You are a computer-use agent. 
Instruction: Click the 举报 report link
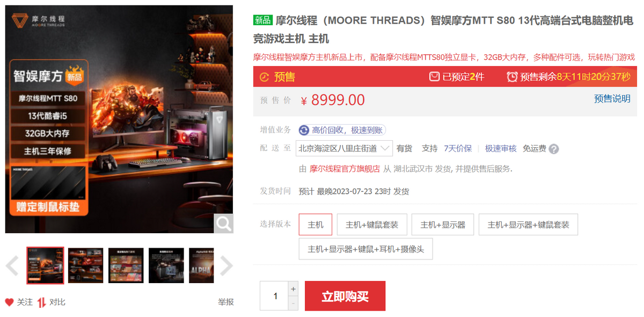tap(226, 302)
